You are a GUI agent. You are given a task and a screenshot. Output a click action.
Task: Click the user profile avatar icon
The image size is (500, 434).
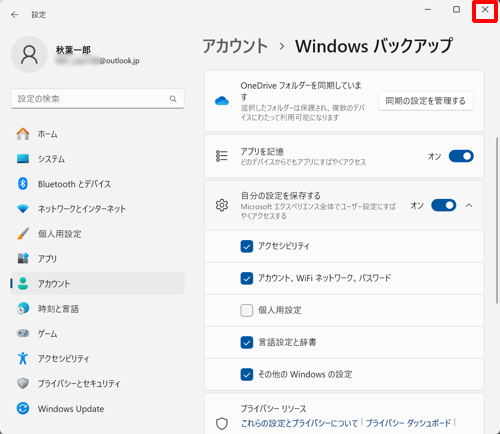pos(29,55)
